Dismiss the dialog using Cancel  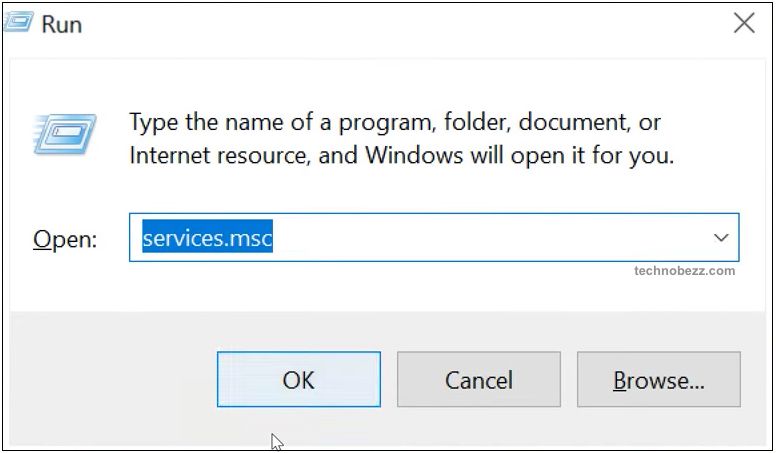pos(479,379)
